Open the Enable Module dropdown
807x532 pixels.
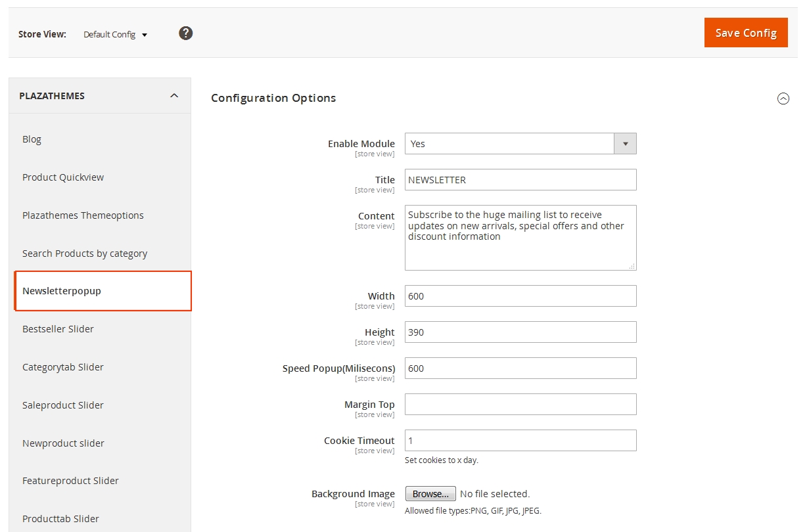520,144
